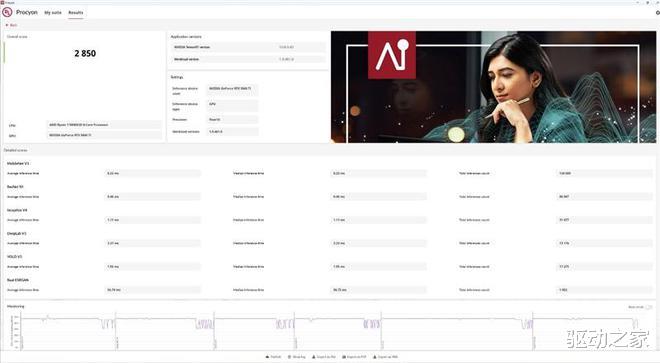The image size is (660, 363).
Task: Click the Export as XML icon
Action: click(x=375, y=357)
